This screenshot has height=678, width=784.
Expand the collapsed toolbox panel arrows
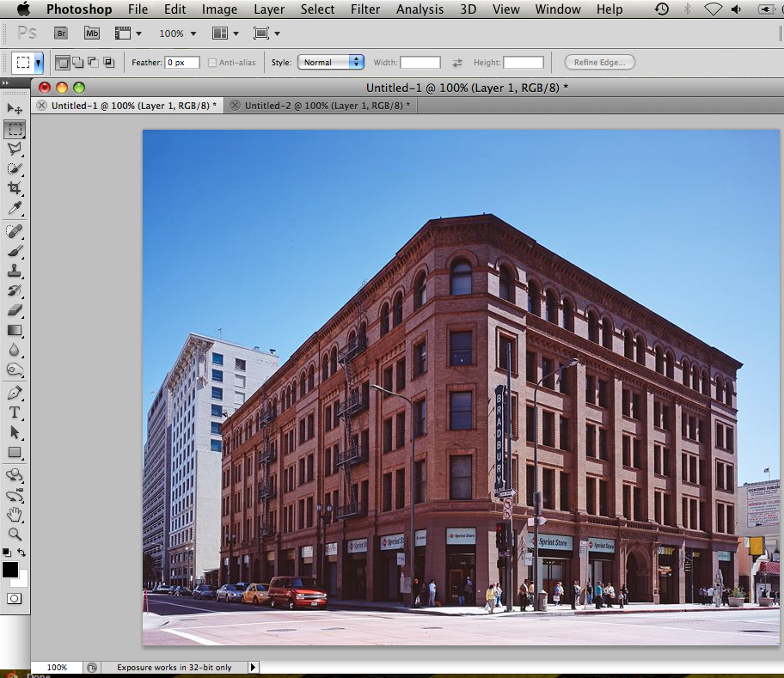coord(5,83)
